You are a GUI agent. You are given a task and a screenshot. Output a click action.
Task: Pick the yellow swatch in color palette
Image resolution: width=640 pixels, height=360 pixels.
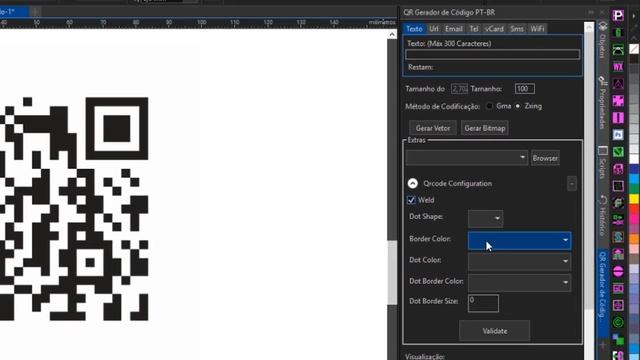pyautogui.click(x=634, y=199)
